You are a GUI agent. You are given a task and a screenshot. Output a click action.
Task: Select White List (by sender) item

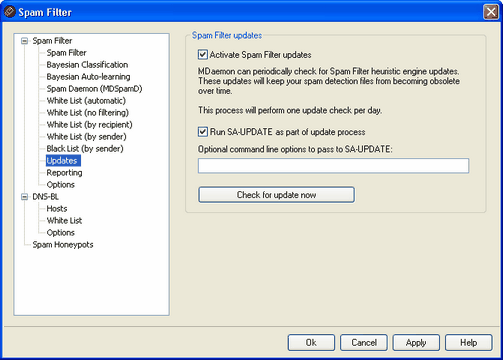pos(87,137)
